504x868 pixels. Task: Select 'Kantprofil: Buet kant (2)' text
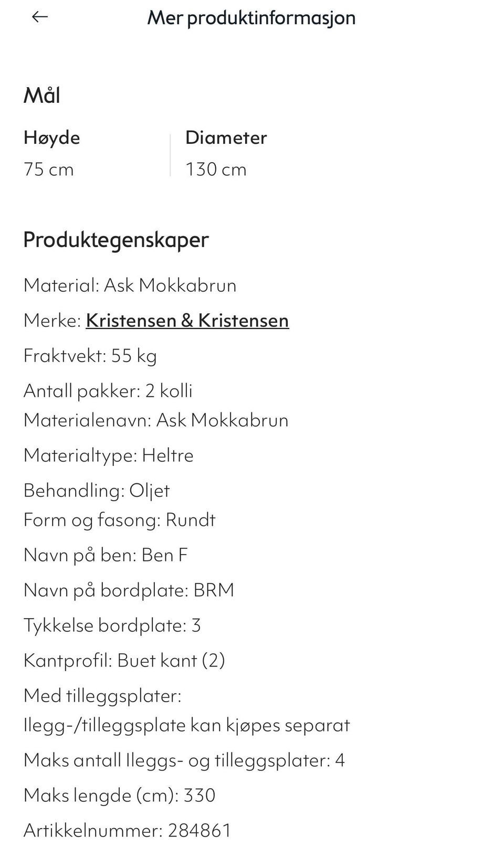click(x=124, y=661)
